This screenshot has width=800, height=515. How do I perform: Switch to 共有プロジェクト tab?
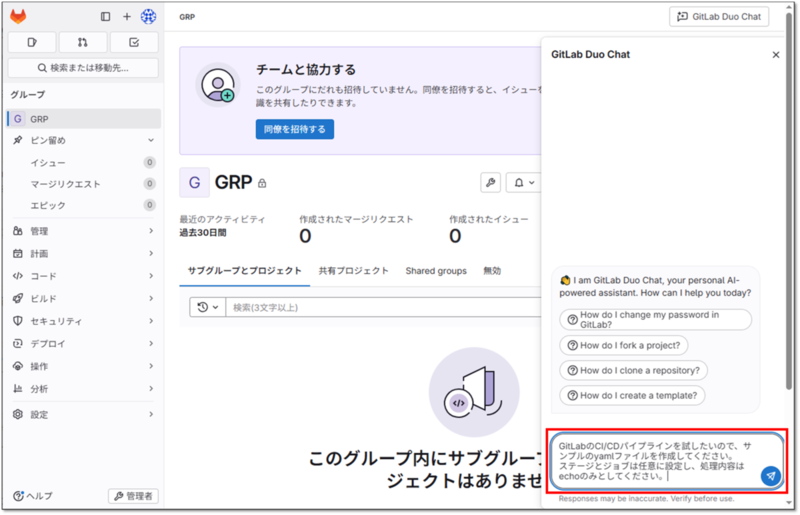coord(354,271)
